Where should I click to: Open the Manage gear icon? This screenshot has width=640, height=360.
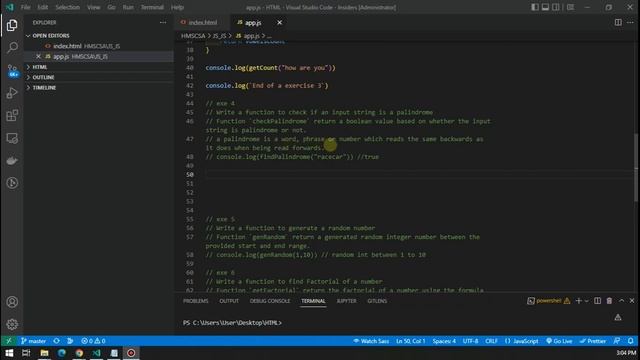(12, 324)
